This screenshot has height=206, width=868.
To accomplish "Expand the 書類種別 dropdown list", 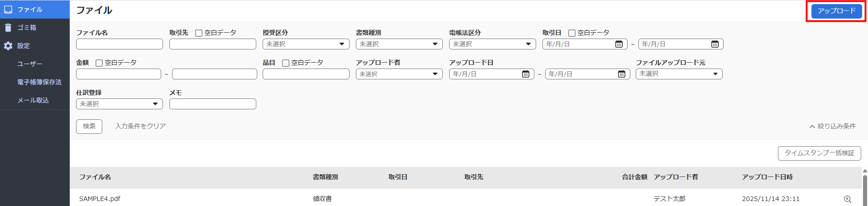I will coord(399,44).
